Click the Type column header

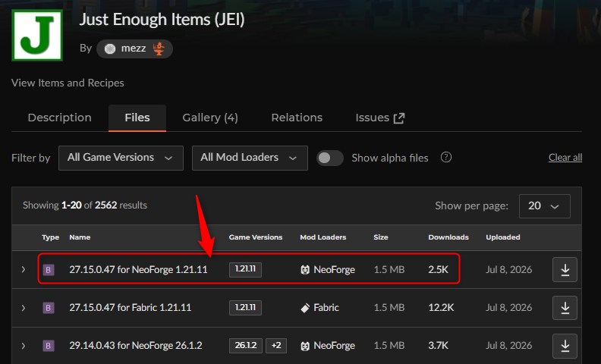pos(50,237)
